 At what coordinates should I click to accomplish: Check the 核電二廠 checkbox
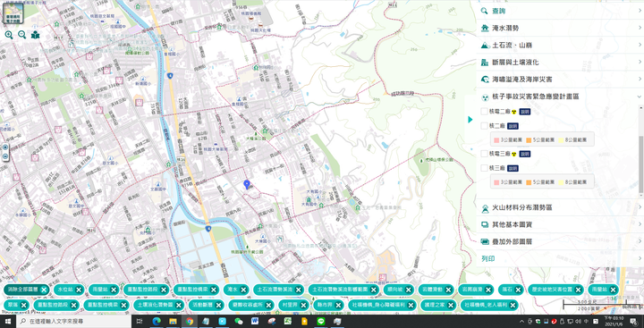click(x=484, y=111)
